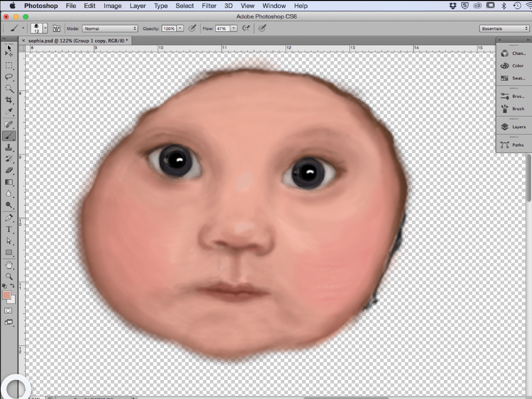The image size is (532, 399).
Task: Click the Flow percentage input field
Action: (222, 28)
